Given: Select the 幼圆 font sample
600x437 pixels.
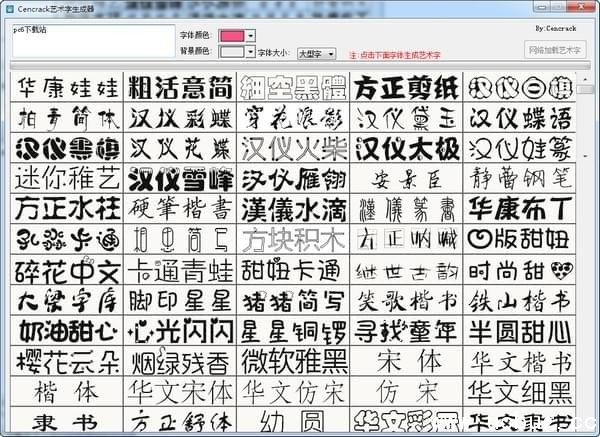Looking at the screenshot, I should 293,420.
